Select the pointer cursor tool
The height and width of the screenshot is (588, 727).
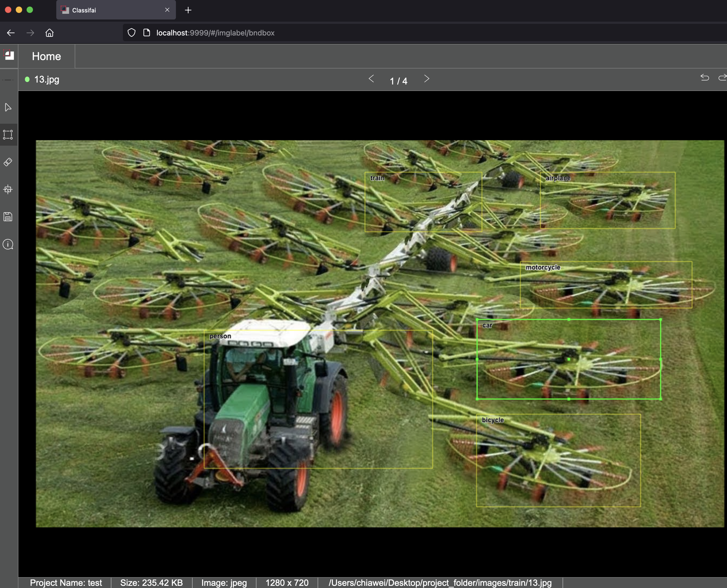pyautogui.click(x=8, y=107)
